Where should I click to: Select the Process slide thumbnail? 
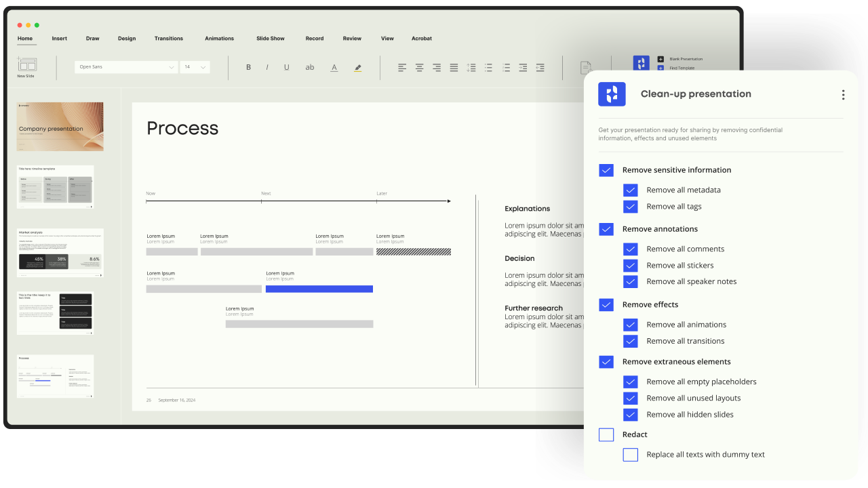coord(56,376)
